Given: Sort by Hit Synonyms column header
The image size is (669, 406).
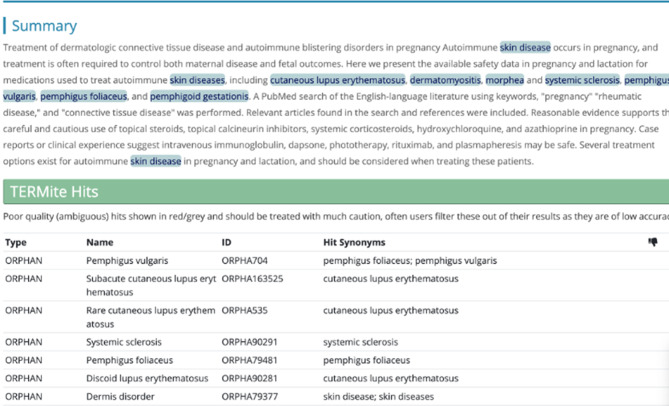Looking at the screenshot, I should coord(354,243).
